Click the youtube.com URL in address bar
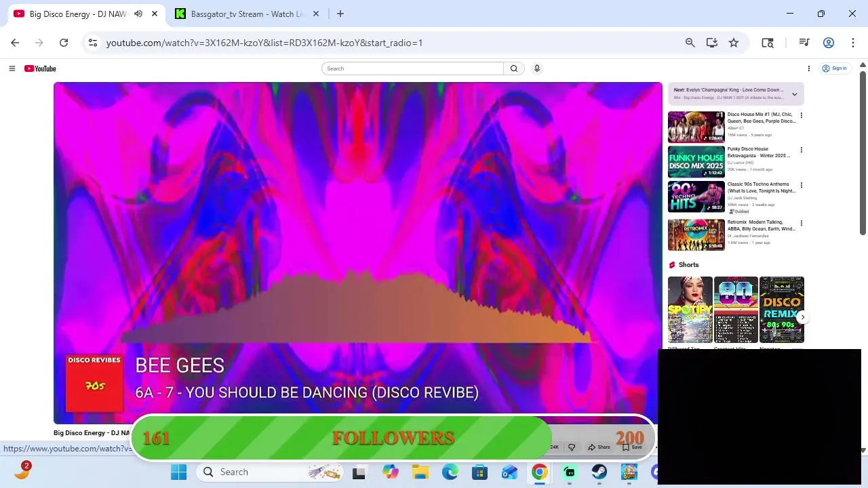This screenshot has width=868, height=488. tap(264, 43)
